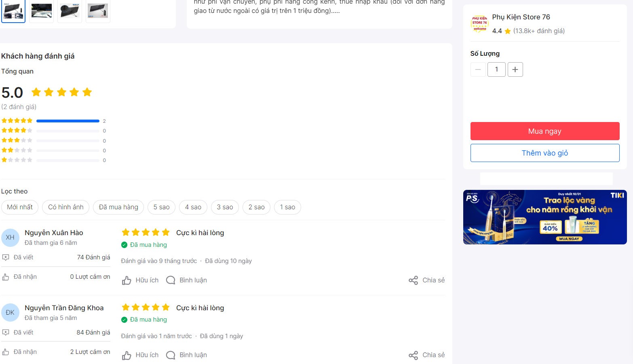The height and width of the screenshot is (364, 633).
Task: Click the overall 5.0 star rating icons
Action: point(62,92)
